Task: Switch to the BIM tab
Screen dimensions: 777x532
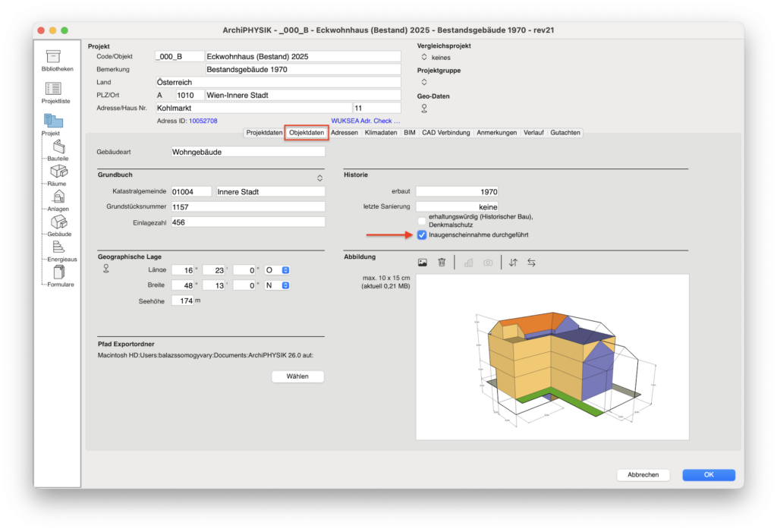Action: click(409, 133)
